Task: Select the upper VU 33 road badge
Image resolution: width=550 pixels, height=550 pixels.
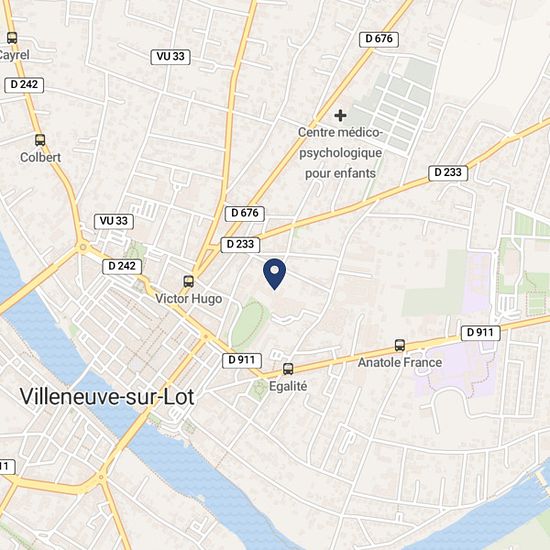Action: 170,57
